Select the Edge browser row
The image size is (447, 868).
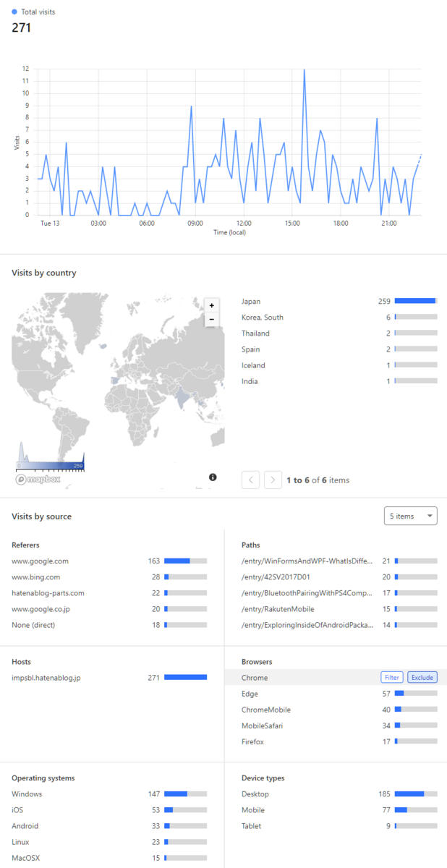(x=339, y=694)
